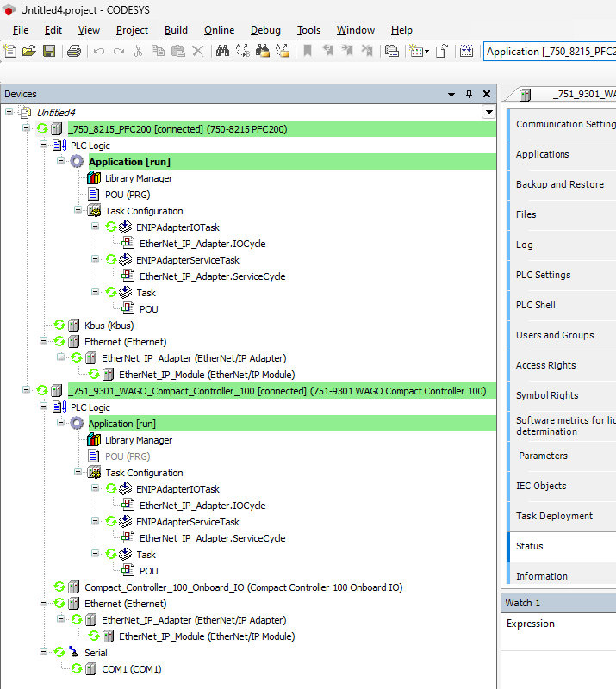The height and width of the screenshot is (689, 616).
Task: Select the greyed POU (PRG) under Compact Controller
Action: (x=128, y=456)
